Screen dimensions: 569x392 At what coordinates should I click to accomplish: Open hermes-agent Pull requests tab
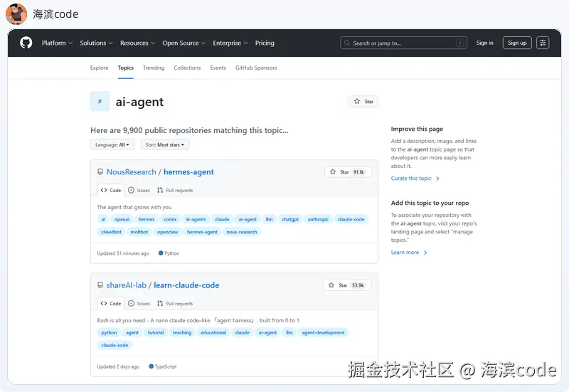click(175, 190)
